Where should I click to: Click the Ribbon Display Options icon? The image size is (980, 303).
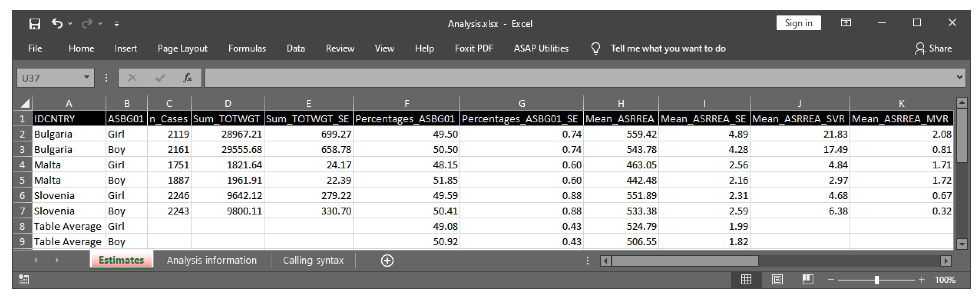click(845, 23)
